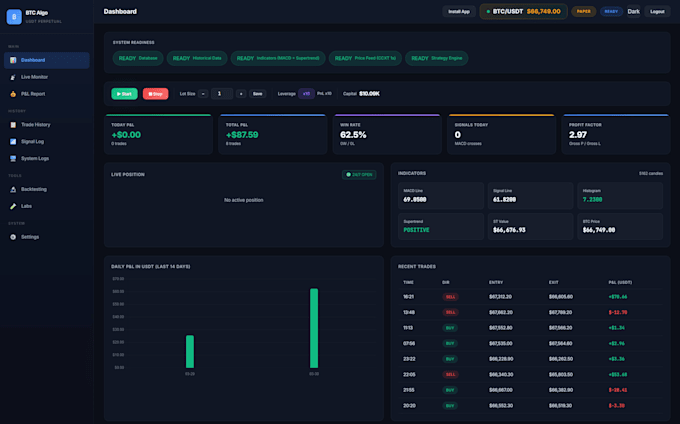Screen dimensions: 680x424
Task: Start the trading algorithm
Action: (x=124, y=94)
